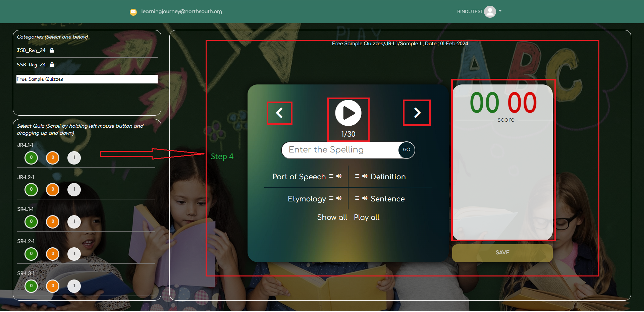Show Definition text lines icon
Viewport: 644px width, 312px height.
[357, 176]
